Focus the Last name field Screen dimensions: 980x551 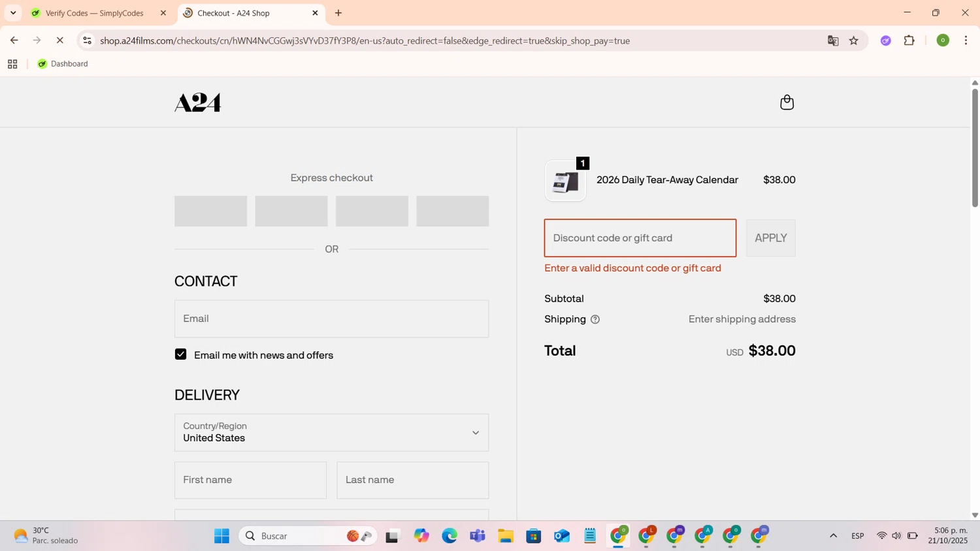(x=412, y=480)
